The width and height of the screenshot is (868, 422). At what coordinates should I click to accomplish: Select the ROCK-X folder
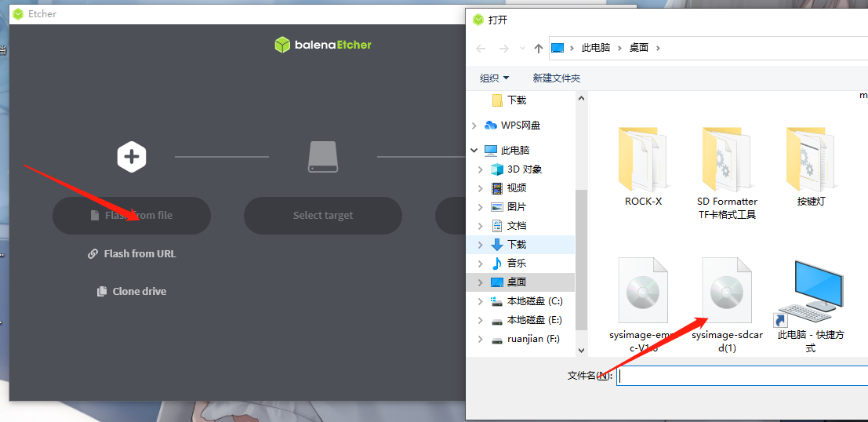[643, 166]
